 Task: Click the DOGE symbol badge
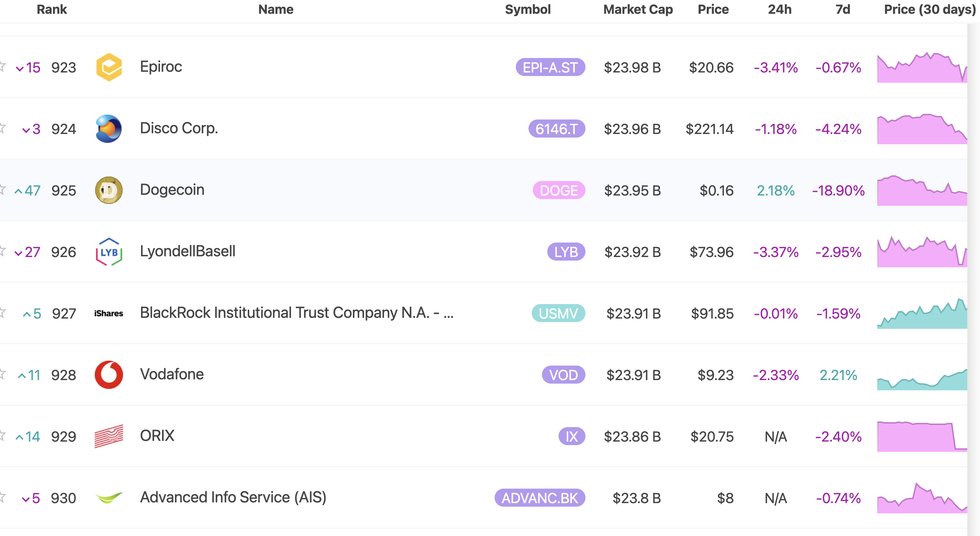pyautogui.click(x=559, y=190)
